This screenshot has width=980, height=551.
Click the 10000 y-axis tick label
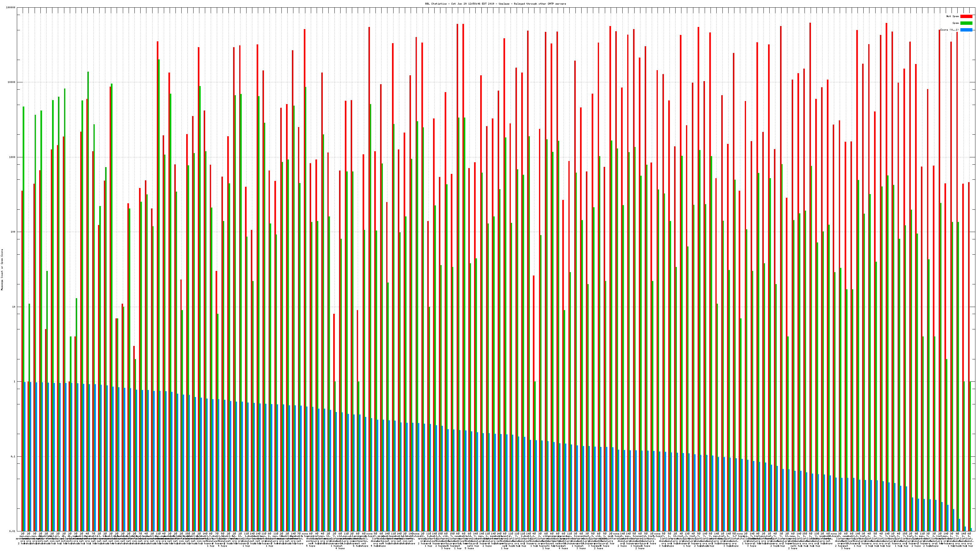click(x=11, y=83)
